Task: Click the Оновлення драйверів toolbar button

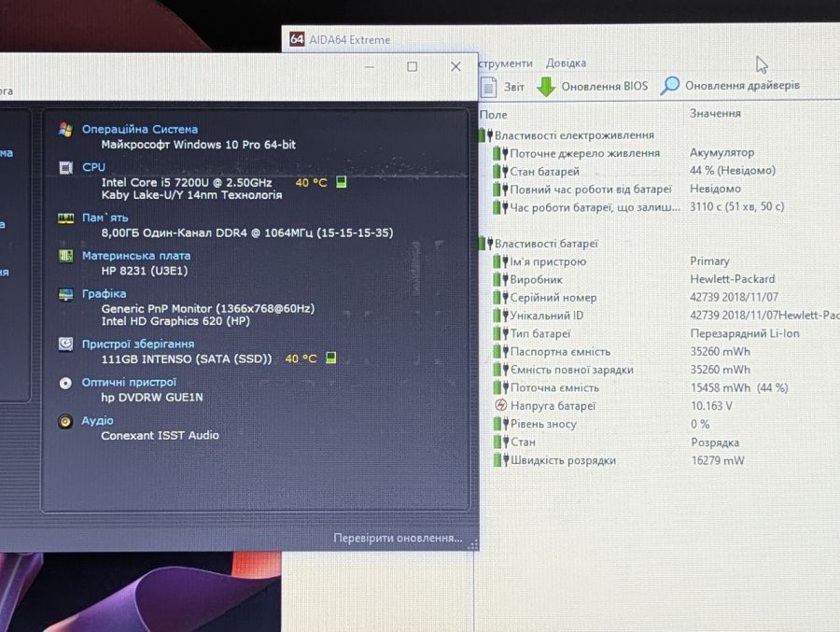Action: click(x=730, y=85)
